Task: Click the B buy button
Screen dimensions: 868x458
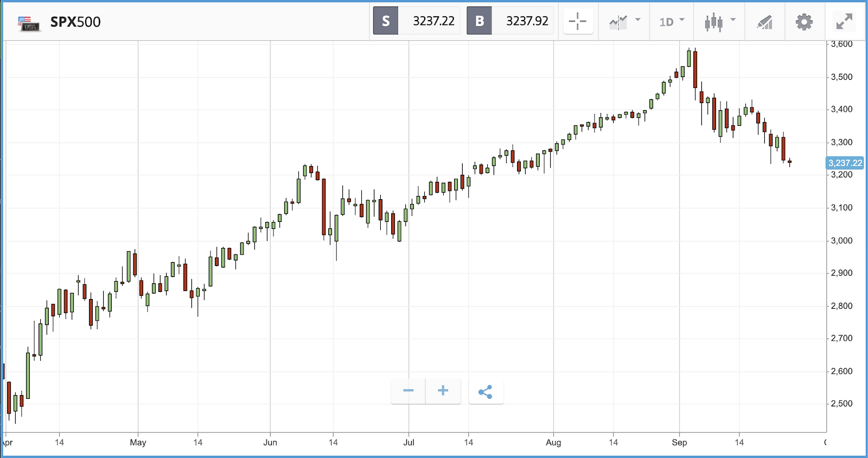Action: tap(480, 21)
